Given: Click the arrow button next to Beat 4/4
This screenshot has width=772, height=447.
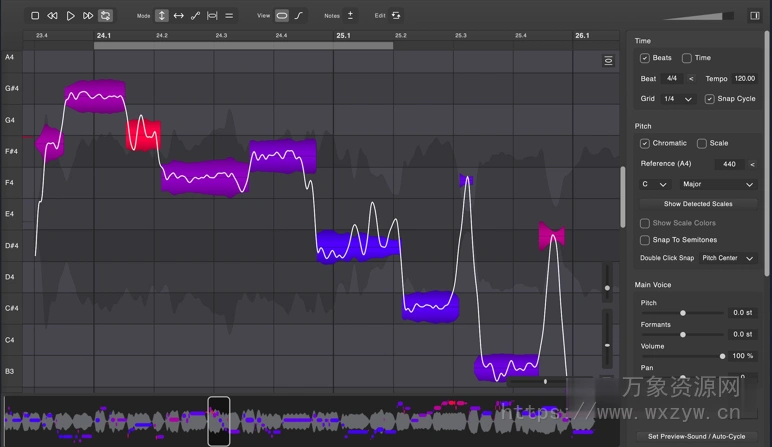Looking at the screenshot, I should pyautogui.click(x=691, y=79).
